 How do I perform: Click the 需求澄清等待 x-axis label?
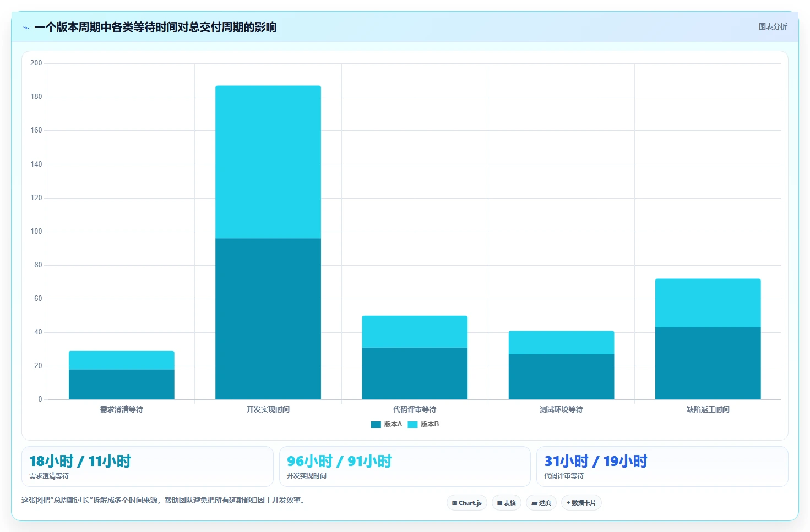tap(122, 409)
